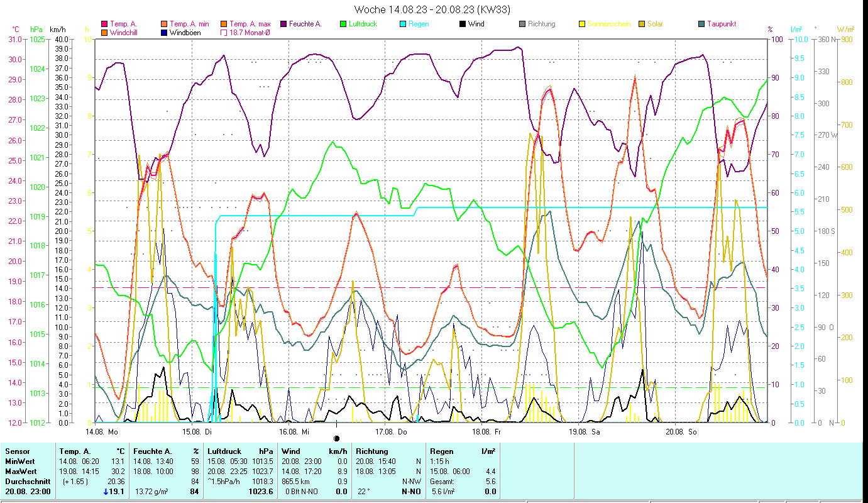Click the ^1.5hPa/h pressure trend text

pyautogui.click(x=223, y=482)
